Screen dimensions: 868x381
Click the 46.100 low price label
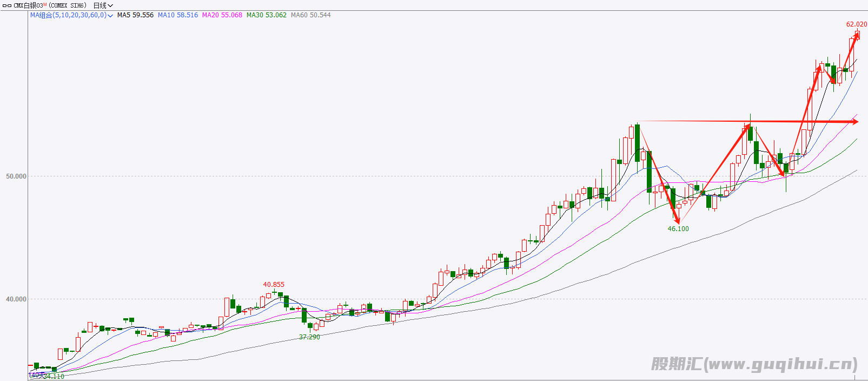click(x=678, y=229)
